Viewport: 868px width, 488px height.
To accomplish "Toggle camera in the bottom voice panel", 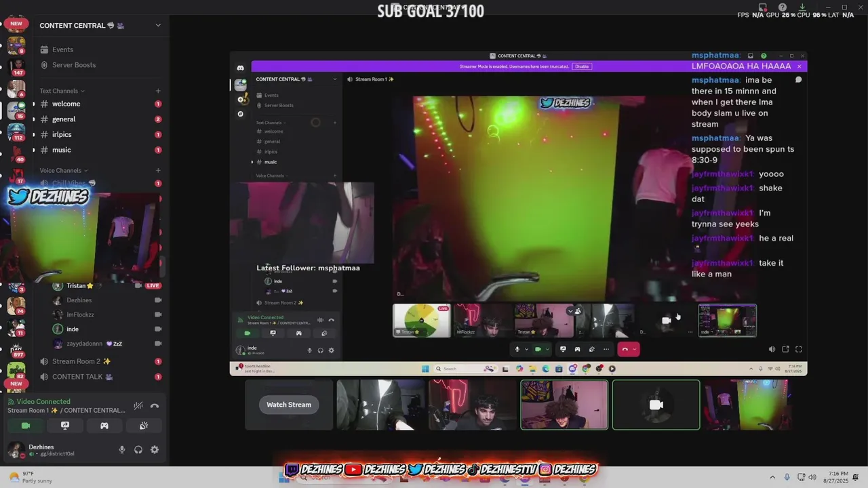I will tap(26, 426).
